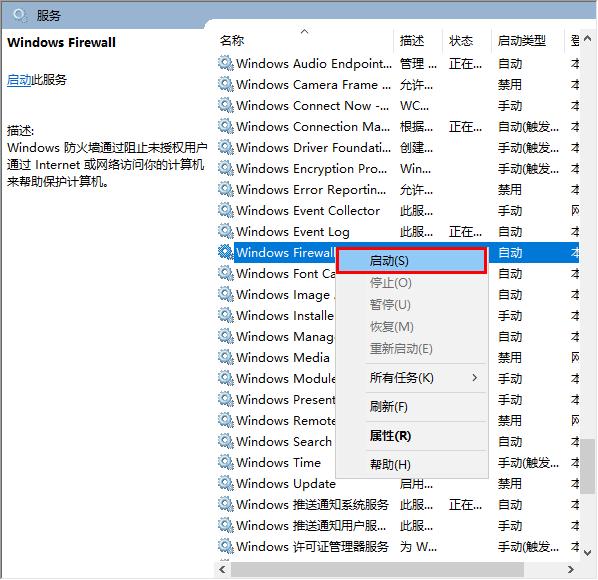Click gear icon of Windows Management row
Image resolution: width=598 pixels, height=580 pixels.
coord(225,336)
